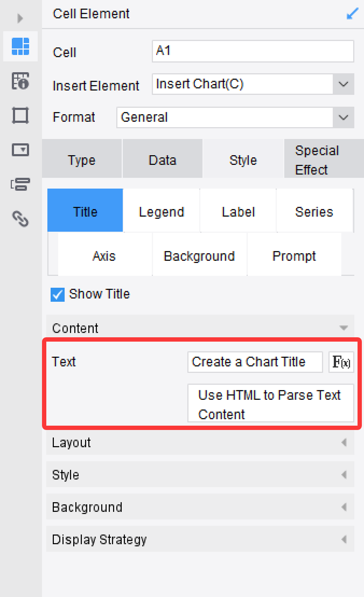Click the blue arrow icon in panel header

[x=353, y=13]
